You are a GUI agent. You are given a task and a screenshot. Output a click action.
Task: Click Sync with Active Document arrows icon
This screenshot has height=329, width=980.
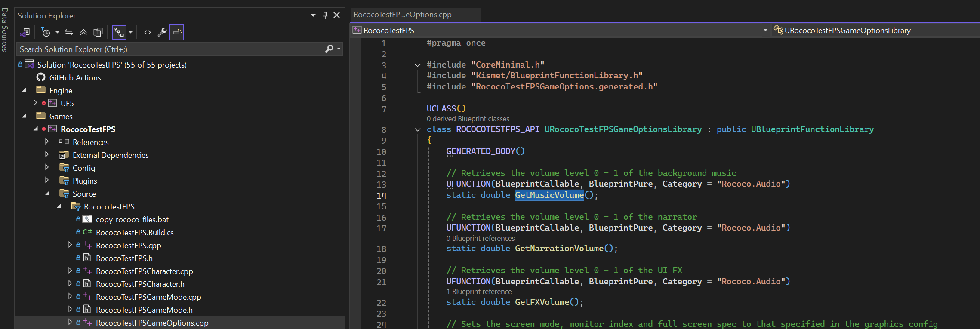point(69,32)
